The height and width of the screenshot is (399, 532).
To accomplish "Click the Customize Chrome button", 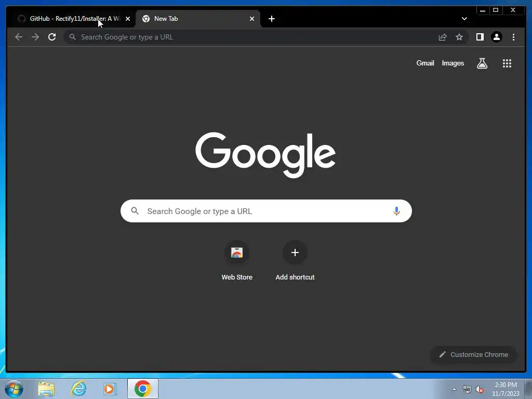I will point(473,354).
